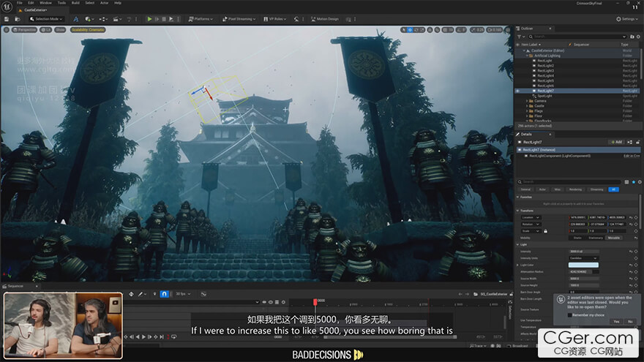
Task: Open the Intensity Units Candelas dropdown
Action: point(583,258)
